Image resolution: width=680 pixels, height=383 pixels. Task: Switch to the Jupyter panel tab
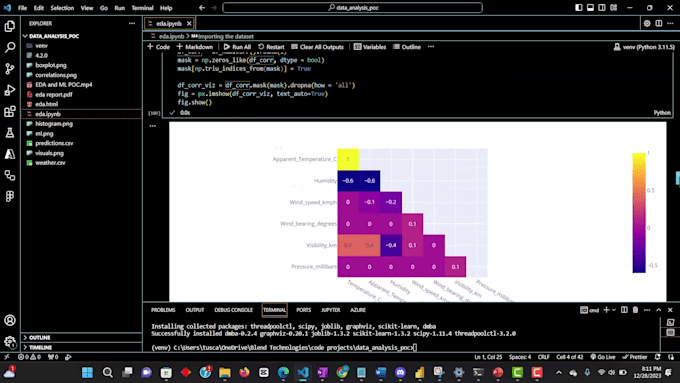[330, 310]
